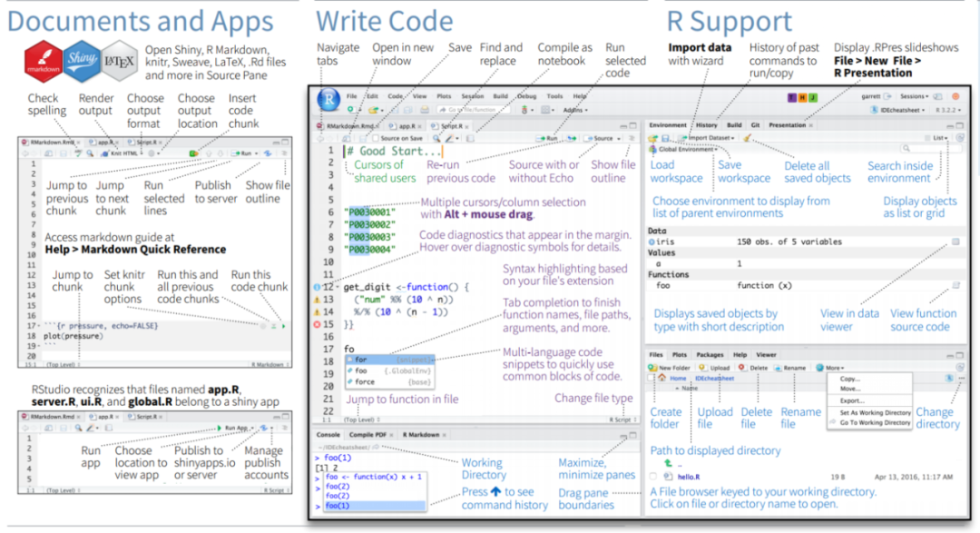Click the code tools wand icon in Script.R toolbar

coord(449,138)
